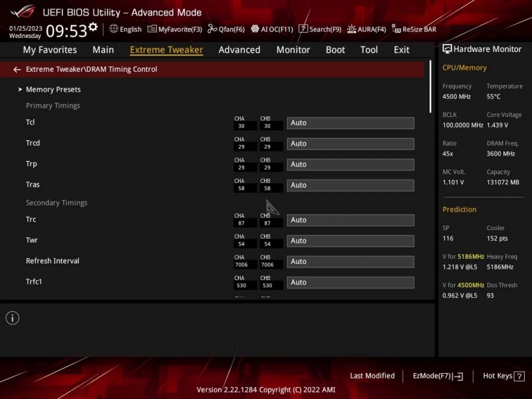Toggle ReSize BAR option
This screenshot has height=399, width=532.
click(x=414, y=29)
